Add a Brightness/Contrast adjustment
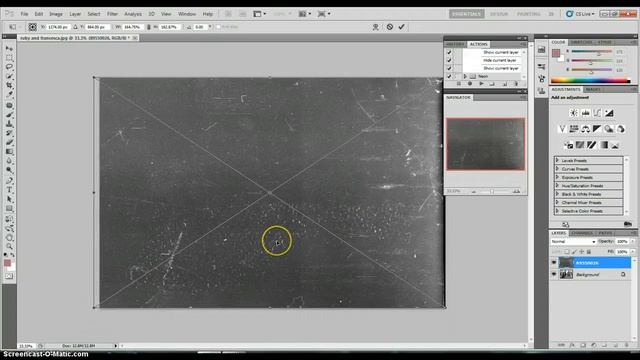The width and height of the screenshot is (640, 360). click(x=574, y=113)
